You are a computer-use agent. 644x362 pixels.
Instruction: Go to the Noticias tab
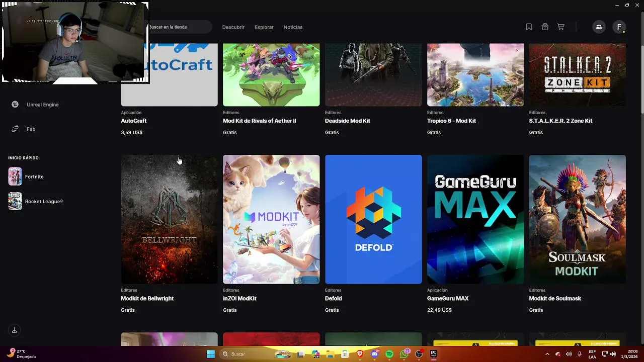pos(293,27)
